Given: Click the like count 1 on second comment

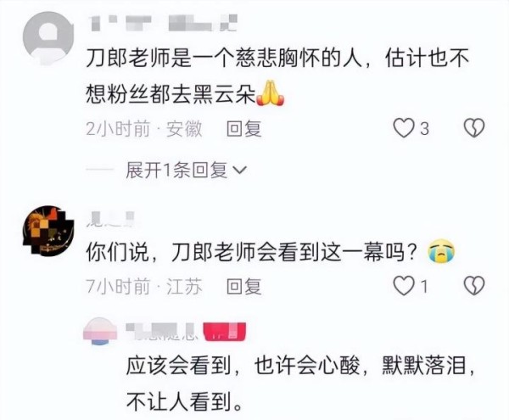Looking at the screenshot, I should click(424, 286).
